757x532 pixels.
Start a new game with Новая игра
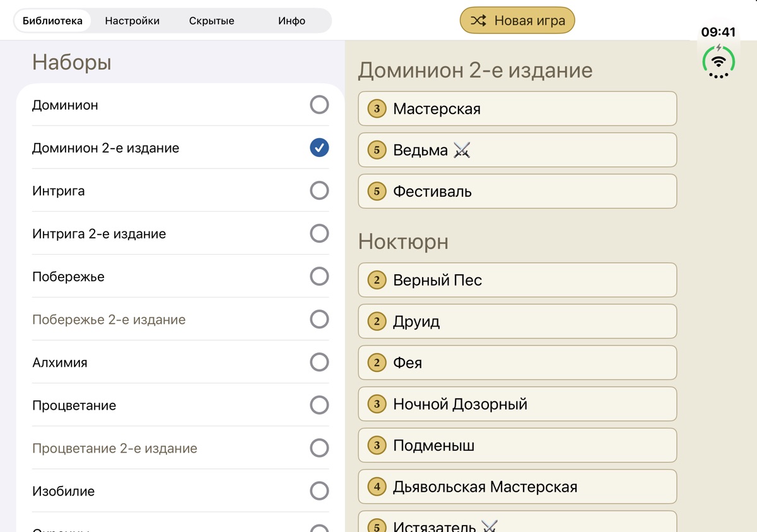point(517,20)
